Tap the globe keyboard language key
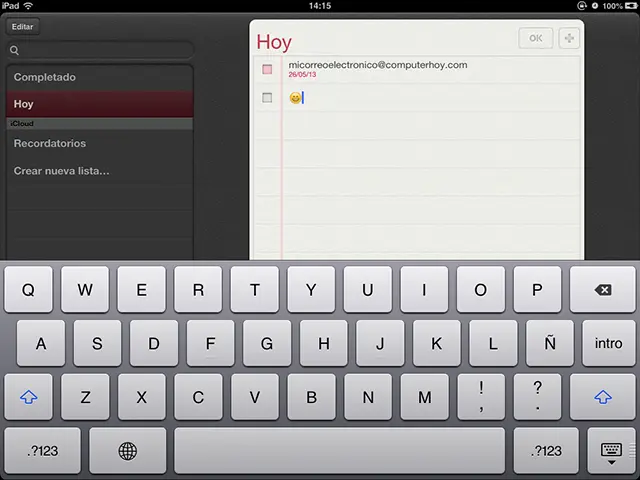 click(x=127, y=451)
